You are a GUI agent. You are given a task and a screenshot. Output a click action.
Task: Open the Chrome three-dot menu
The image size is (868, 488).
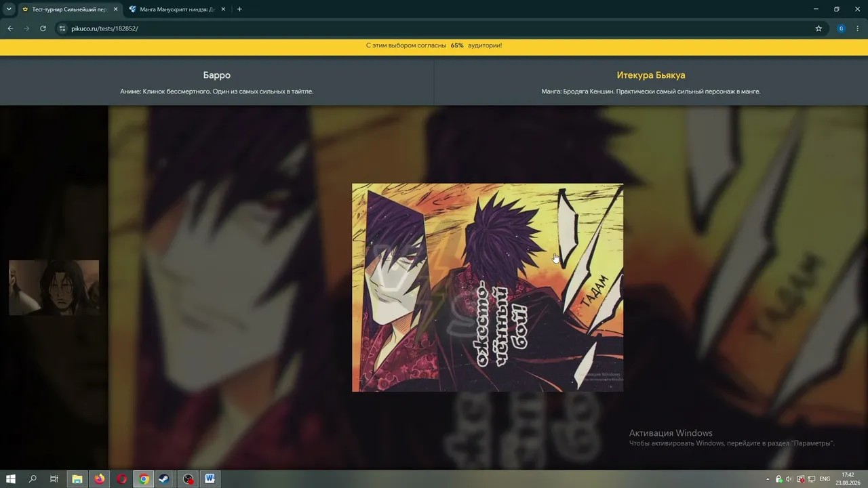click(x=858, y=28)
